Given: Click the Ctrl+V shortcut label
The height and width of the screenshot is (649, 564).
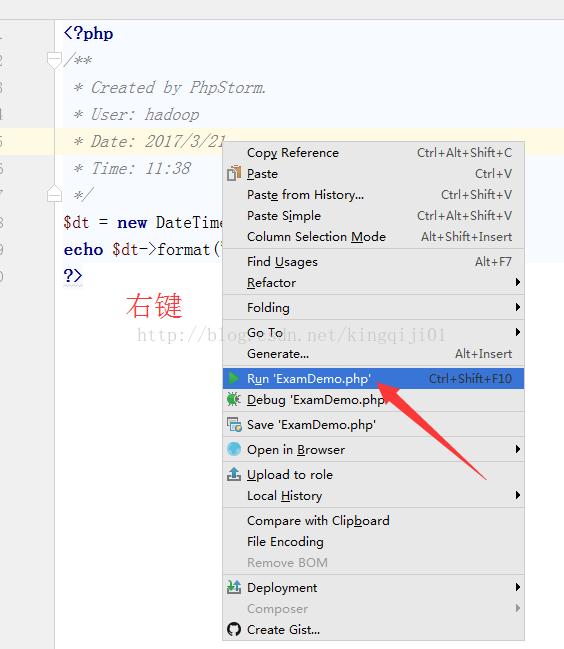Looking at the screenshot, I should (x=493, y=174).
